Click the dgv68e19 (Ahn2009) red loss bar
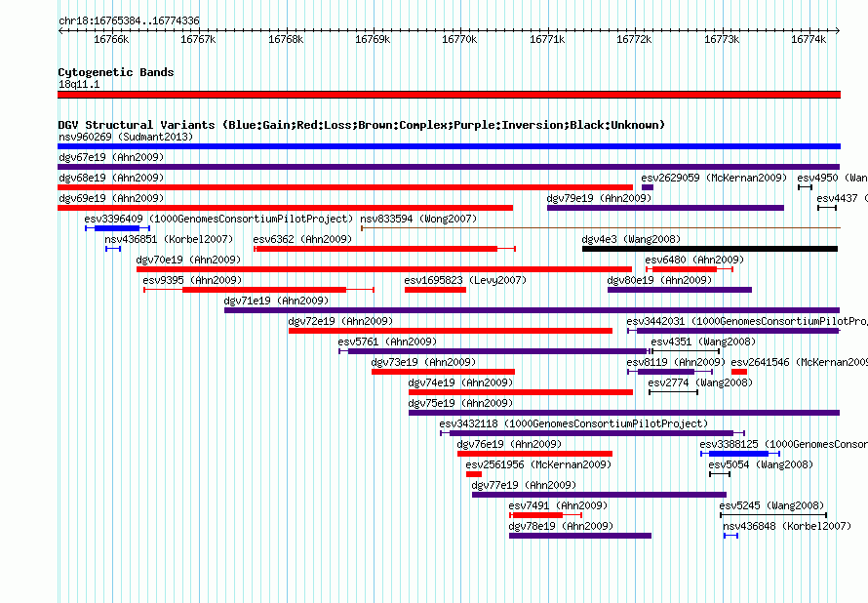This screenshot has width=868, height=603. pos(345,187)
